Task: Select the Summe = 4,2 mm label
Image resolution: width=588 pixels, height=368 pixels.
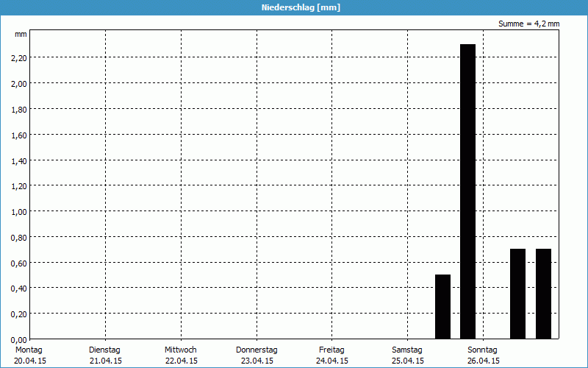Action: (x=528, y=24)
